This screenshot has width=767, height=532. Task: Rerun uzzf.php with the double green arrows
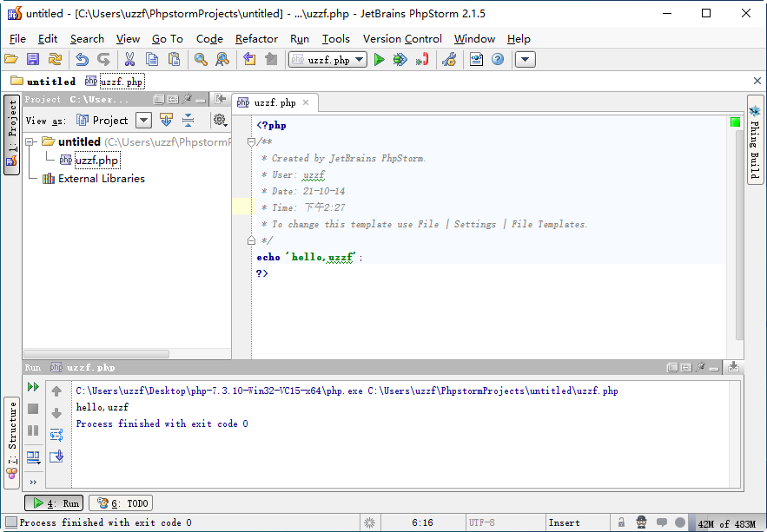33,387
